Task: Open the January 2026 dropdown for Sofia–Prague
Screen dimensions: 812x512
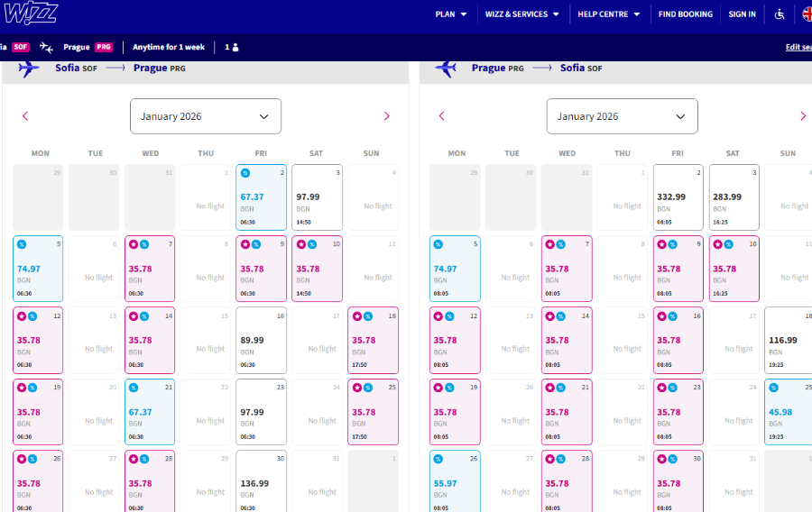Action: [206, 116]
